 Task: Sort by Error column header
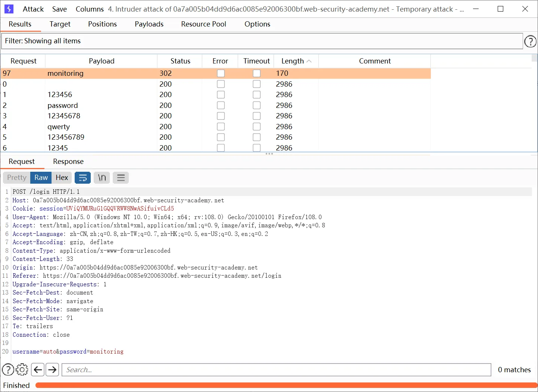pos(220,61)
